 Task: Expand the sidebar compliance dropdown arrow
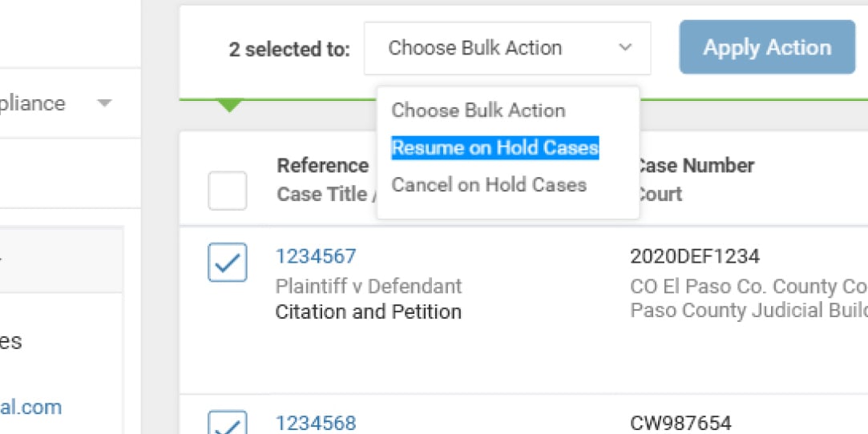click(104, 103)
